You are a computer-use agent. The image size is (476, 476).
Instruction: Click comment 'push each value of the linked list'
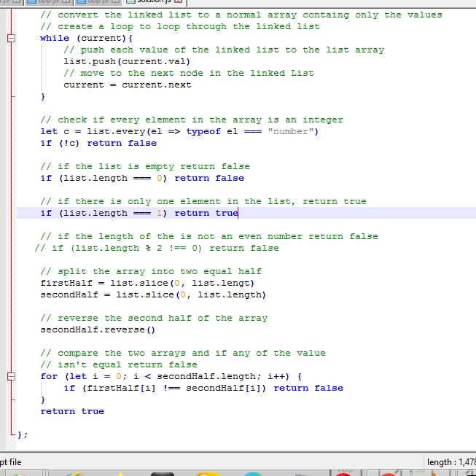(x=224, y=50)
